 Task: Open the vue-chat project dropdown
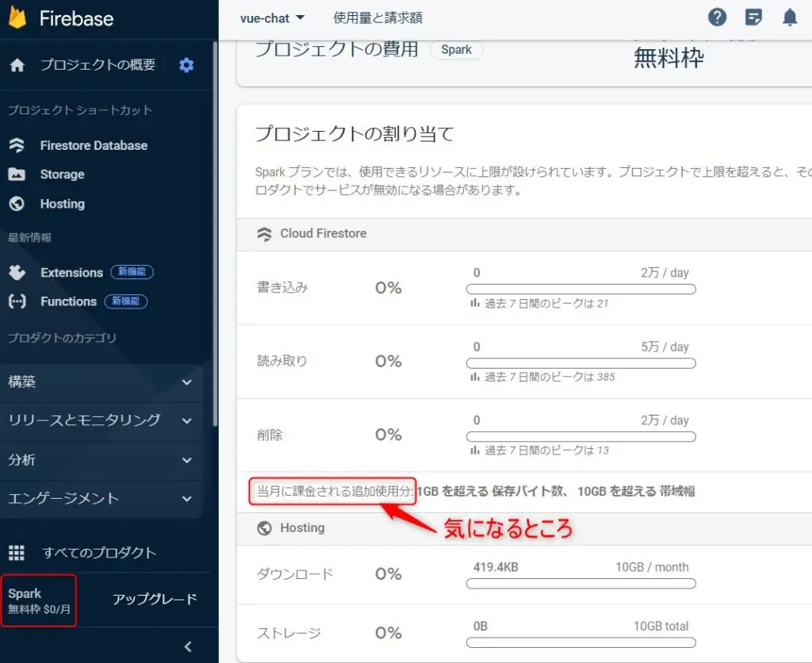click(x=273, y=18)
